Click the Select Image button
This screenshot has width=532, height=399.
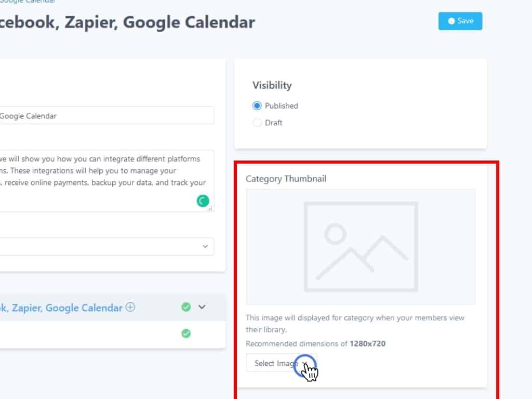pos(281,363)
